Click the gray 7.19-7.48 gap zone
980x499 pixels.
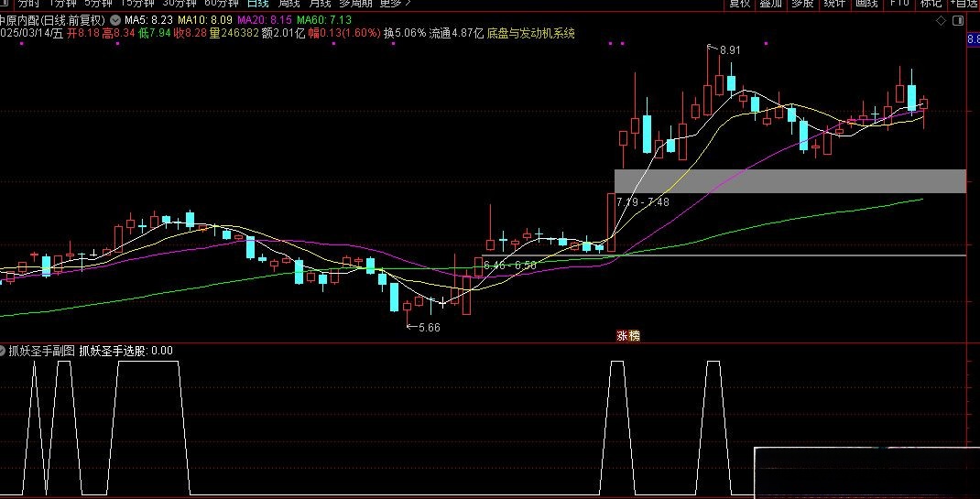pos(789,181)
